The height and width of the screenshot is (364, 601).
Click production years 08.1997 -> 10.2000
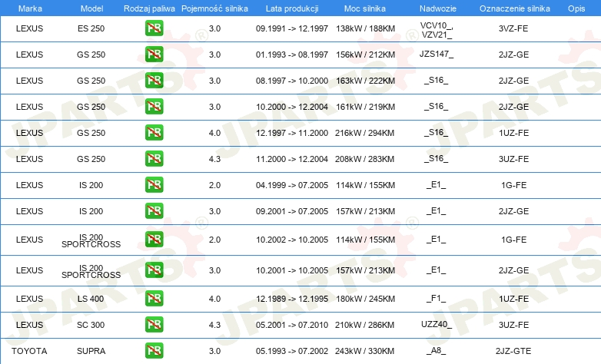pos(292,81)
